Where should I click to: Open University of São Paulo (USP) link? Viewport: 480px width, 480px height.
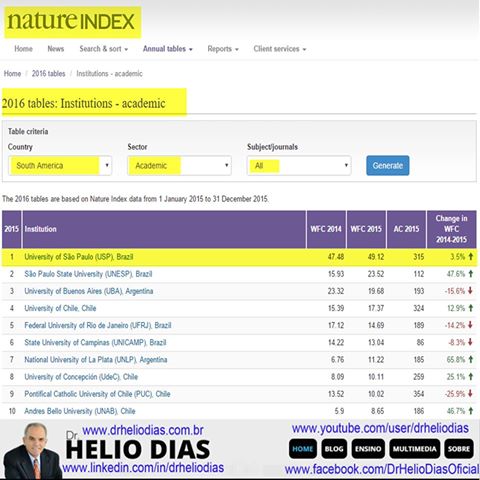click(79, 257)
